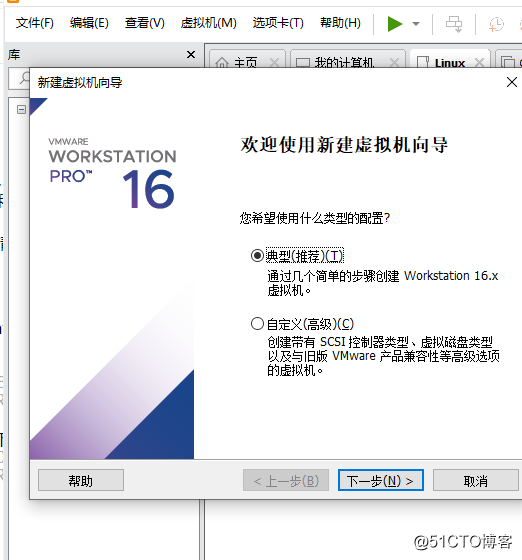The height and width of the screenshot is (560, 522).
Task: Click the snapshot clock toolbar icon
Action: (x=496, y=24)
